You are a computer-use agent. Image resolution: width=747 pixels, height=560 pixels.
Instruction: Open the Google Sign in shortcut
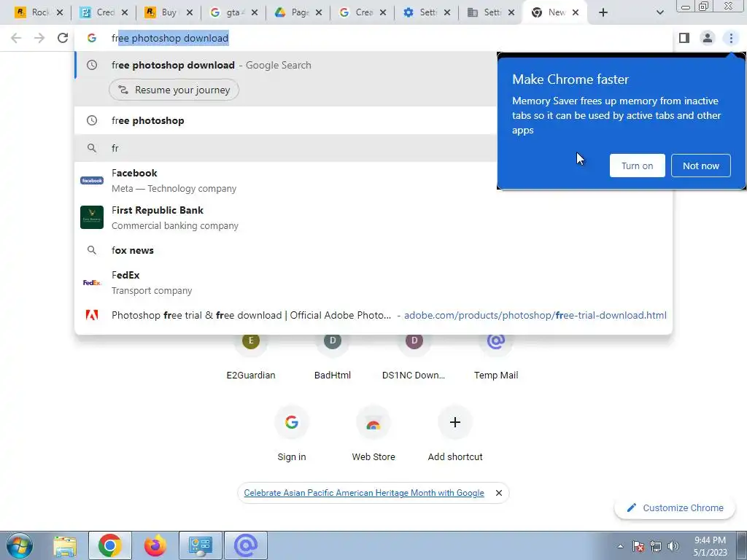(x=292, y=433)
